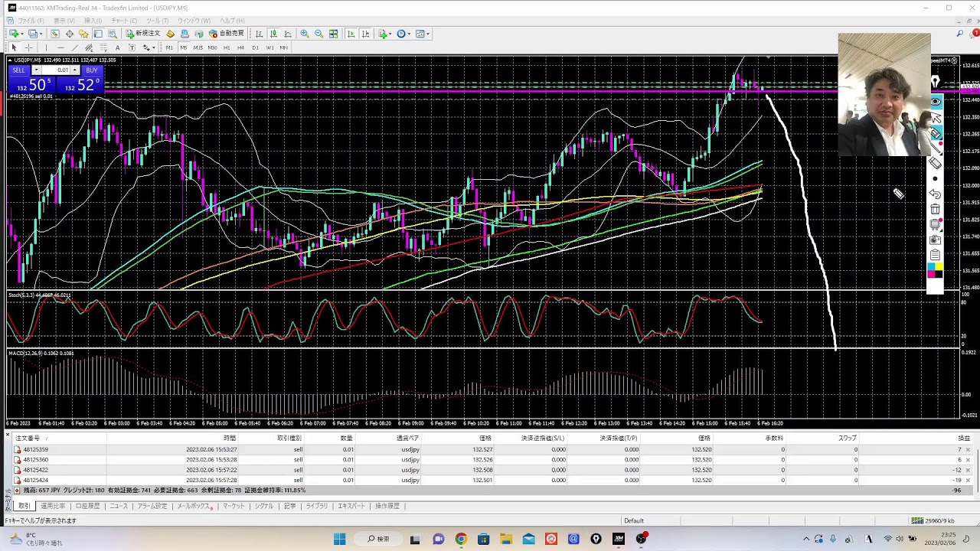
Task: Click the trash can in annotation toolbar
Action: [935, 209]
